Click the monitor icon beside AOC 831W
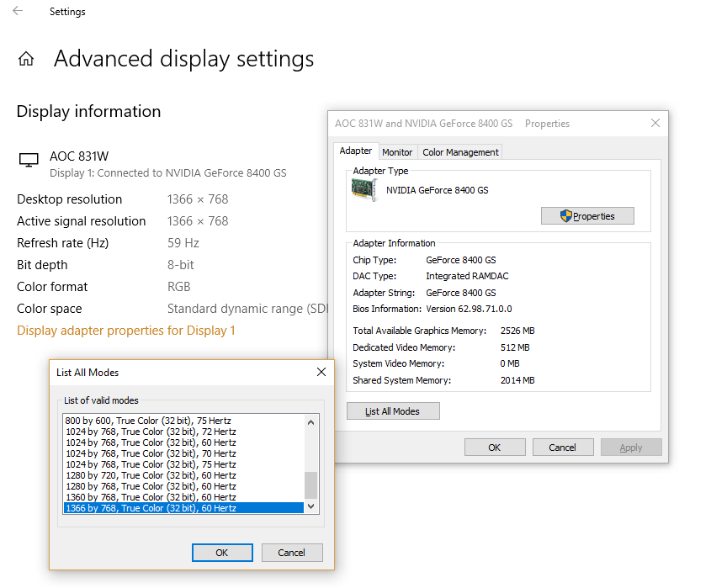Screen dimensions: 711x588 click(x=29, y=160)
